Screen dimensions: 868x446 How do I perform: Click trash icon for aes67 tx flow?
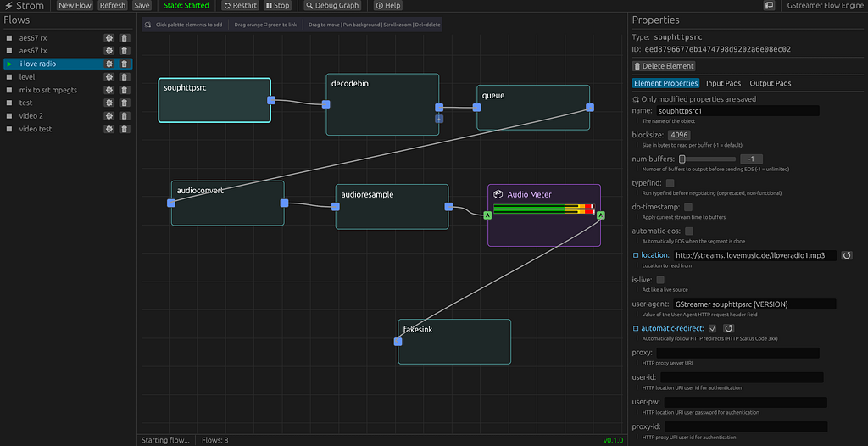pos(125,50)
